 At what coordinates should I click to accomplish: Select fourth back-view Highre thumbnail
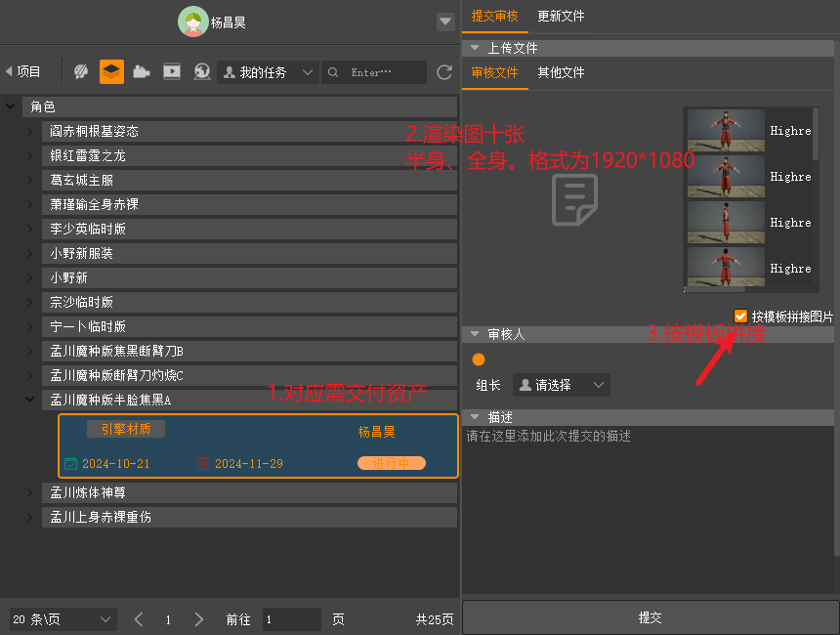pos(726,267)
